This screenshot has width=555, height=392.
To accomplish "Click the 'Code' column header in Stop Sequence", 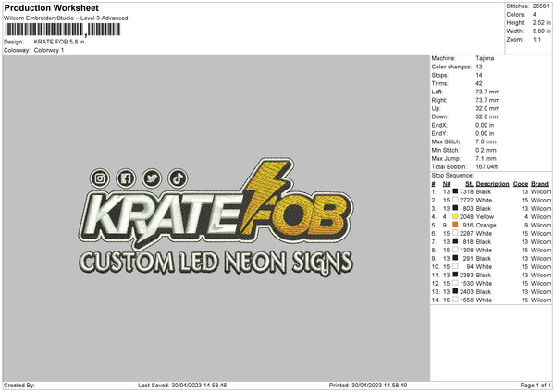I will [x=521, y=184].
